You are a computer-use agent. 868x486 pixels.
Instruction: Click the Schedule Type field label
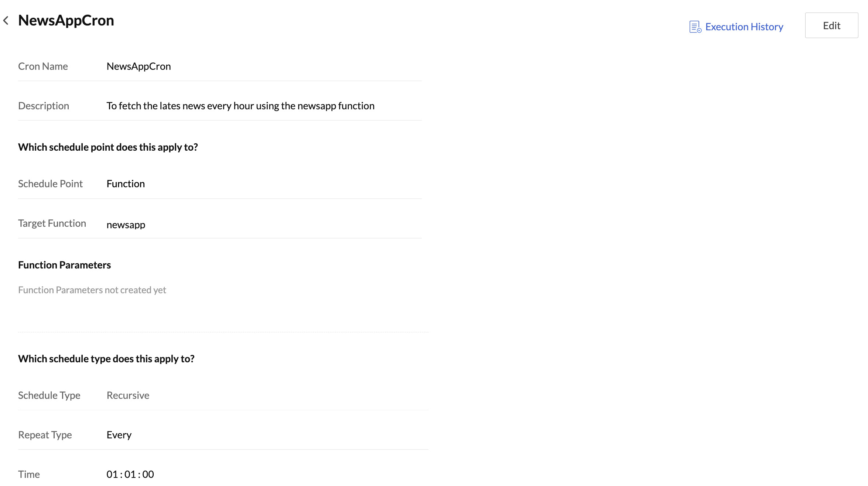pos(49,396)
